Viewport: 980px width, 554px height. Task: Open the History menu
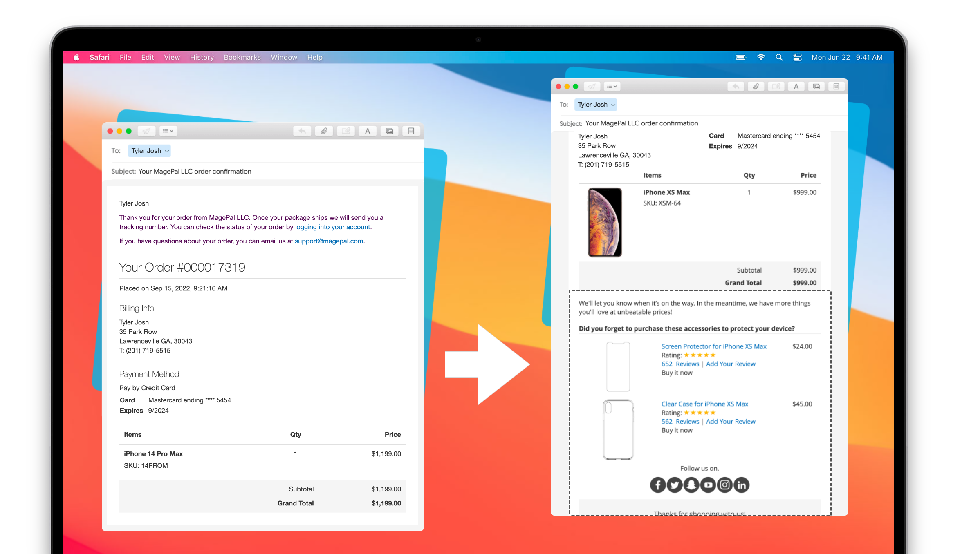click(x=202, y=57)
